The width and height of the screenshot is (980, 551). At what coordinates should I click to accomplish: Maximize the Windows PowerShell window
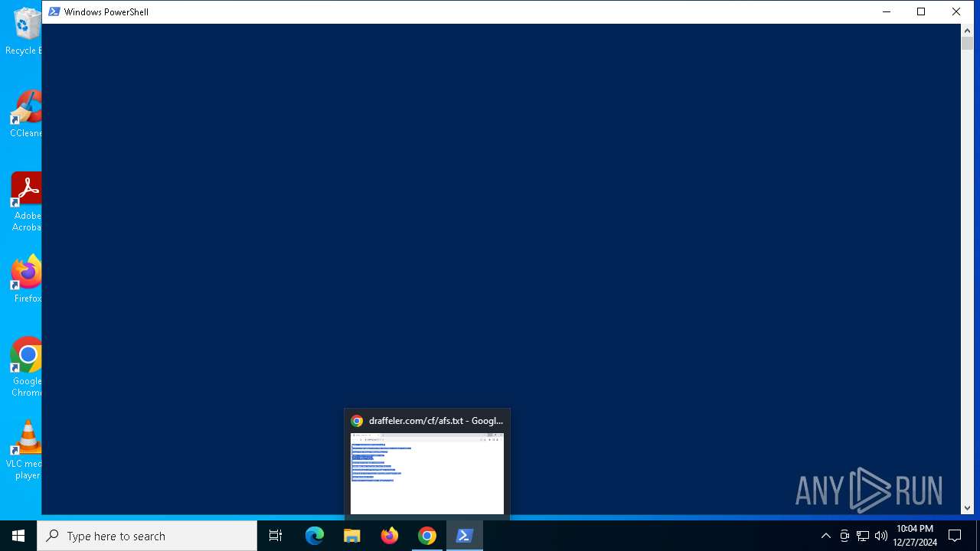coord(921,11)
